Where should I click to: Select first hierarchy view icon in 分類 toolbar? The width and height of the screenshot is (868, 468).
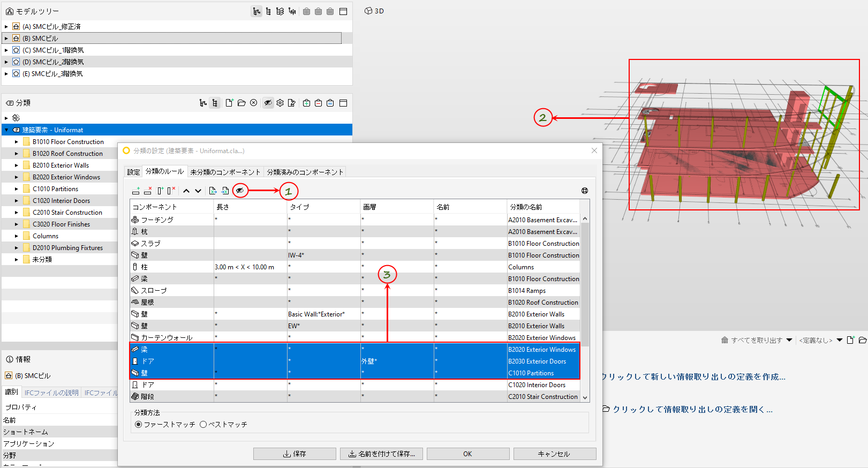click(203, 103)
